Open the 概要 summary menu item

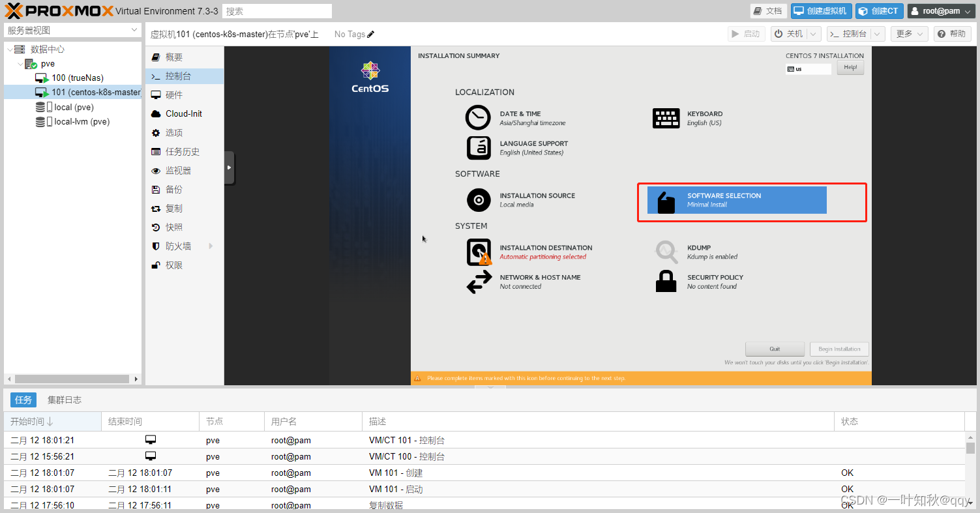[185, 57]
